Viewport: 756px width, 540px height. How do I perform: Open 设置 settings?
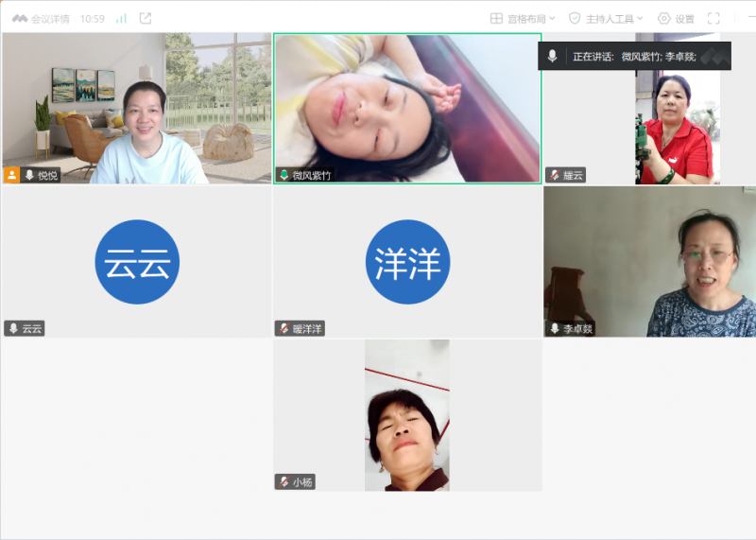click(x=676, y=18)
